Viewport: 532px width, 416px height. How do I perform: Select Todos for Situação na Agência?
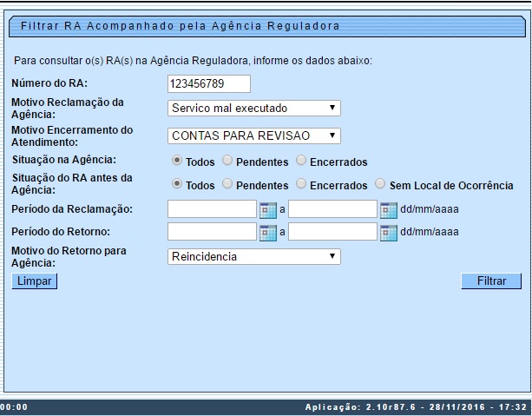click(177, 161)
